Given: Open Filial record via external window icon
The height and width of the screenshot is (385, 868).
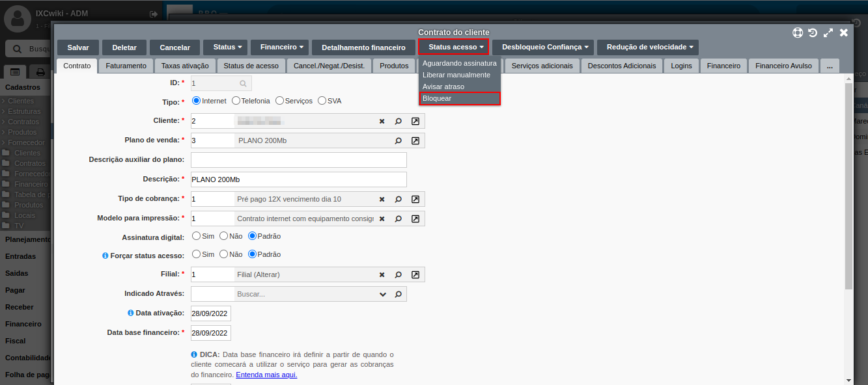Looking at the screenshot, I should pyautogui.click(x=415, y=274).
